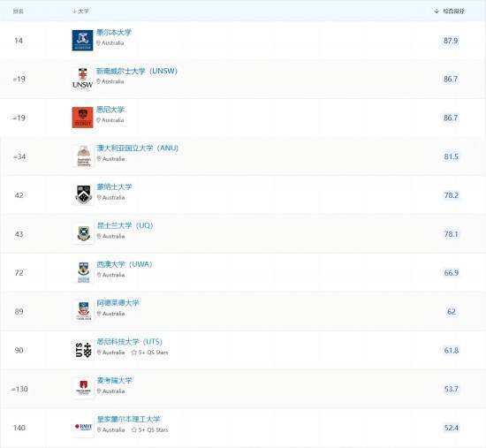This screenshot has height=448, width=486.
Task: Click the 5+ QS Stars badge for RMIT
Action: pyautogui.click(x=149, y=430)
